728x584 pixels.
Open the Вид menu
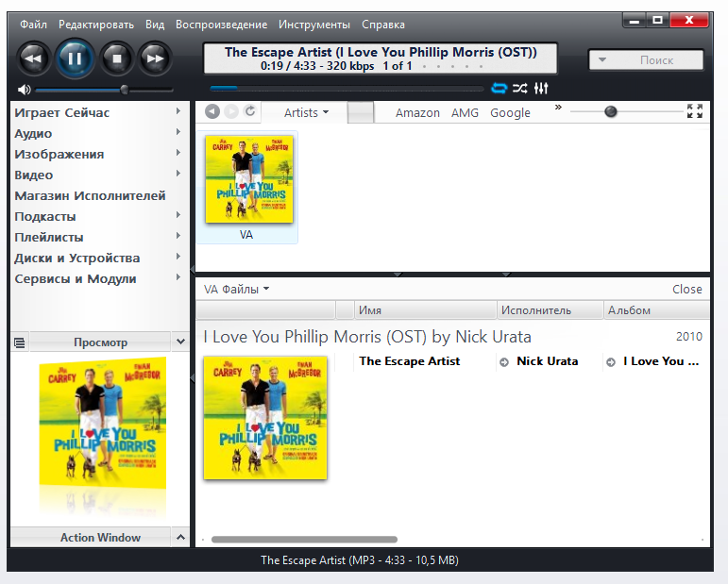155,25
